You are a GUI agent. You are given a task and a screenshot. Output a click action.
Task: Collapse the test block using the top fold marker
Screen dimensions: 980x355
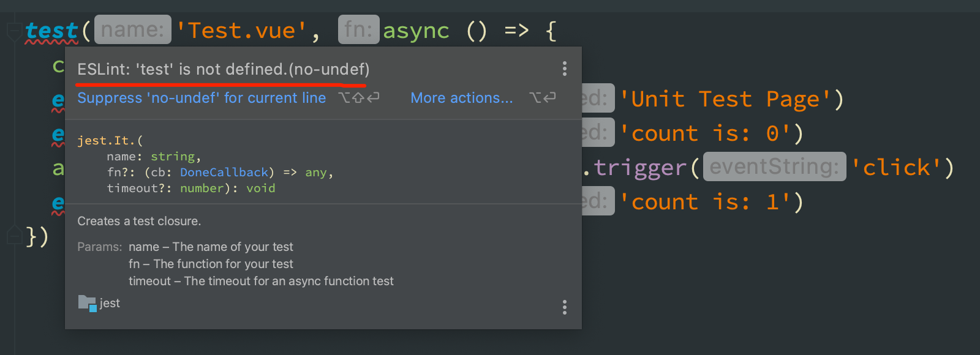[x=13, y=31]
